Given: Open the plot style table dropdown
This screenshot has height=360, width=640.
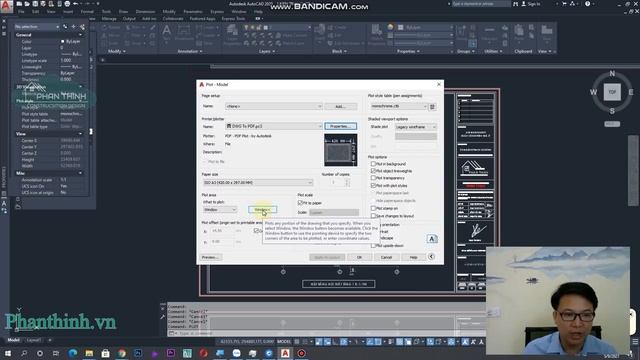Looking at the screenshot, I should (398, 106).
